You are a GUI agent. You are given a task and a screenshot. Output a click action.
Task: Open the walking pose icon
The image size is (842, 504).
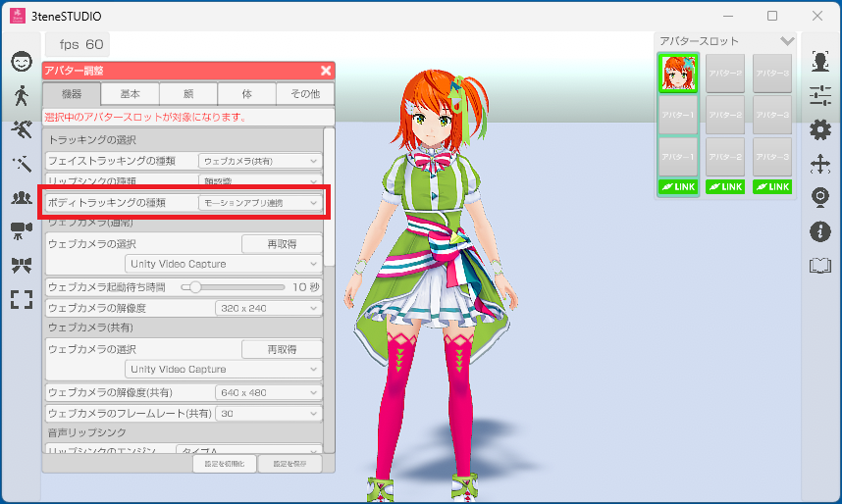click(22, 95)
